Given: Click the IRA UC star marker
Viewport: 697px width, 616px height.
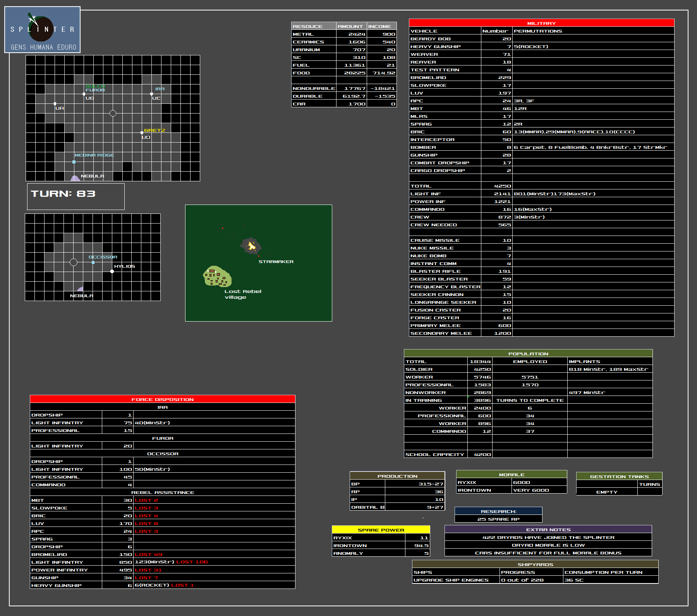Looking at the screenshot, I should coord(151,94).
